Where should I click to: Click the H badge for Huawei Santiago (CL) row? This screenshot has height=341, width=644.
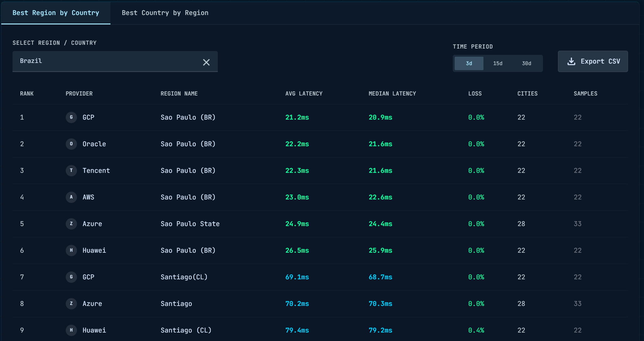click(x=71, y=330)
